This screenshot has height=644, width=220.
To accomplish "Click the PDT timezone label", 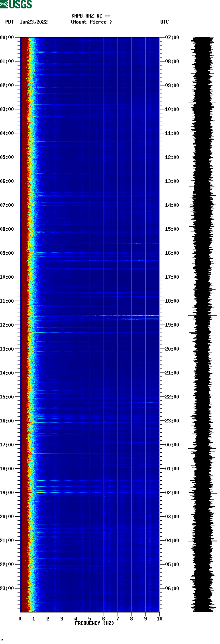I will (x=10, y=22).
